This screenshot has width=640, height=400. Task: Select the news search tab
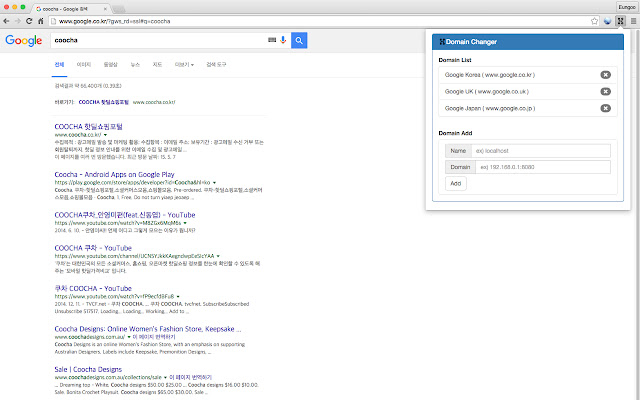click(x=135, y=64)
